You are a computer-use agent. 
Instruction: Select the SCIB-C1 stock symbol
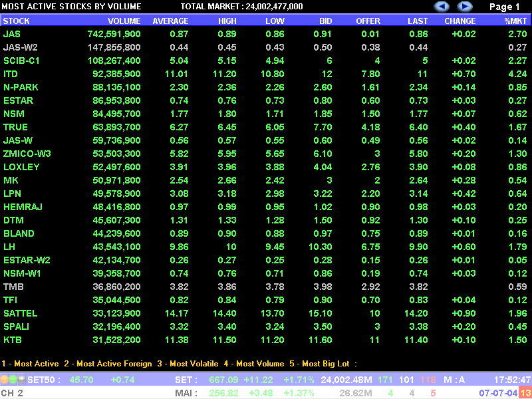click(x=21, y=61)
